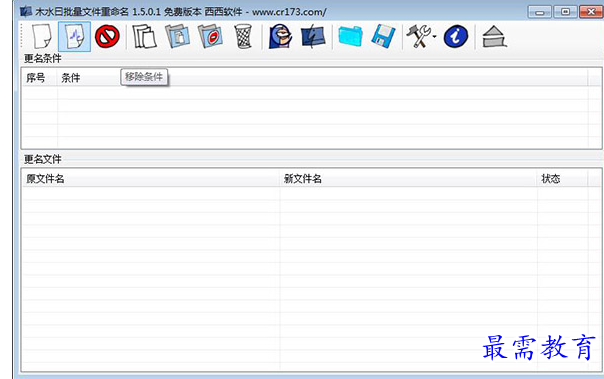Close the 木水日批量文件重命名 window
This screenshot has width=604, height=379.
click(591, 12)
